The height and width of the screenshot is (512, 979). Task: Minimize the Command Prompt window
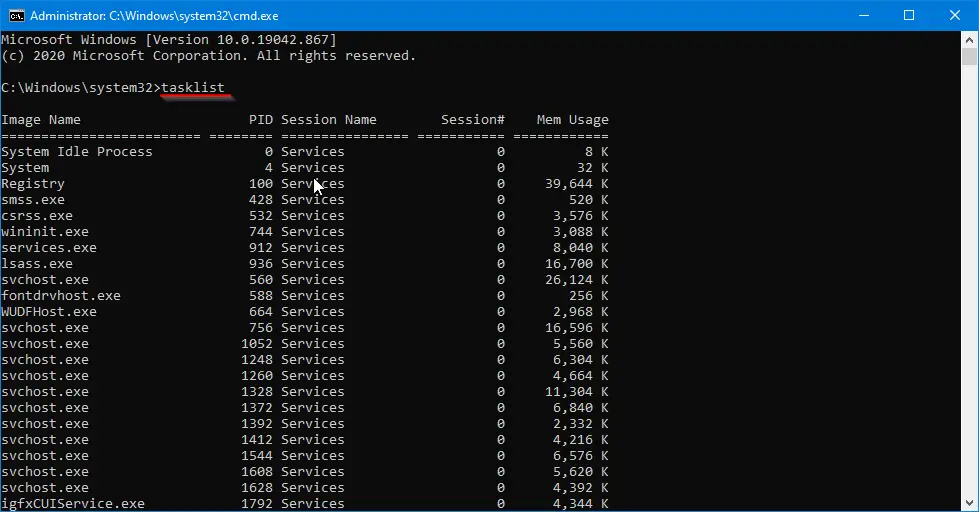[864, 16]
